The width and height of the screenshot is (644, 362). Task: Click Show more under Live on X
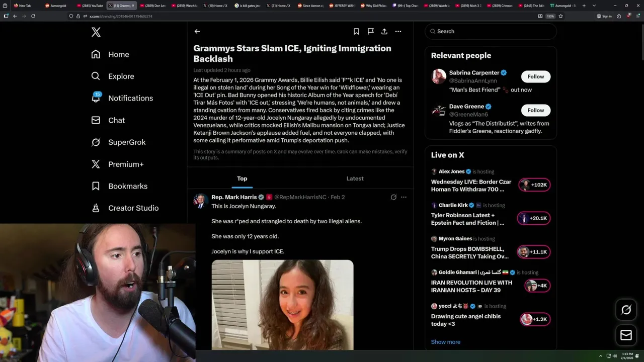[446, 342]
